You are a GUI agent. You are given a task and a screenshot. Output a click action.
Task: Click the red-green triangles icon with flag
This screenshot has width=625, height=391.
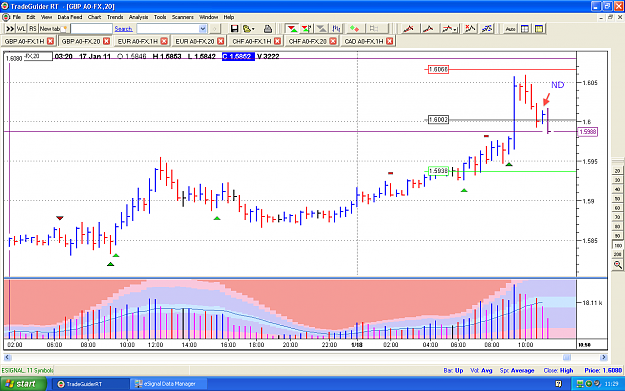point(307,29)
